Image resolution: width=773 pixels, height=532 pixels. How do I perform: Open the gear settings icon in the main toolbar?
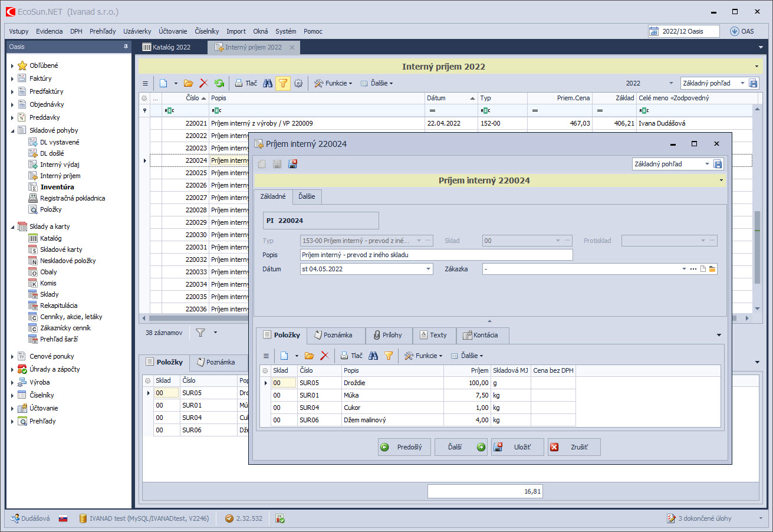(298, 84)
